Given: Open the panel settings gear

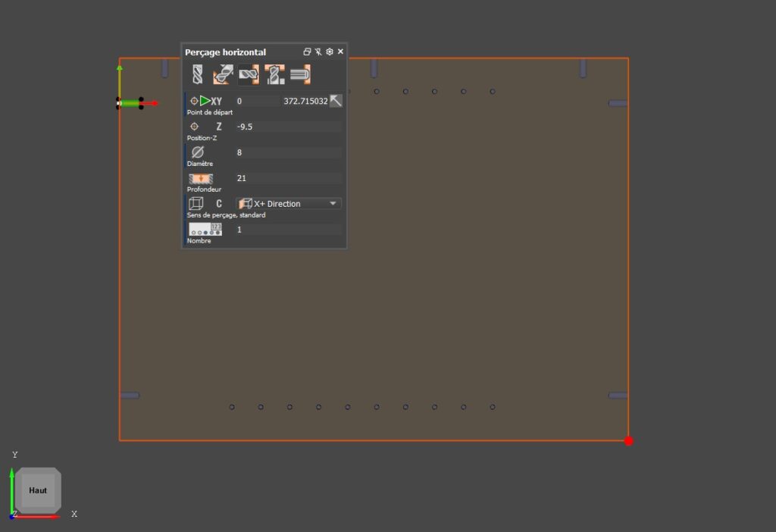Looking at the screenshot, I should click(x=330, y=52).
